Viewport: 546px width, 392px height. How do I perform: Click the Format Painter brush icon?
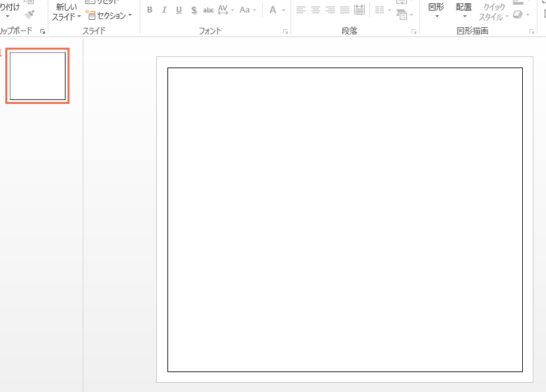click(x=30, y=15)
